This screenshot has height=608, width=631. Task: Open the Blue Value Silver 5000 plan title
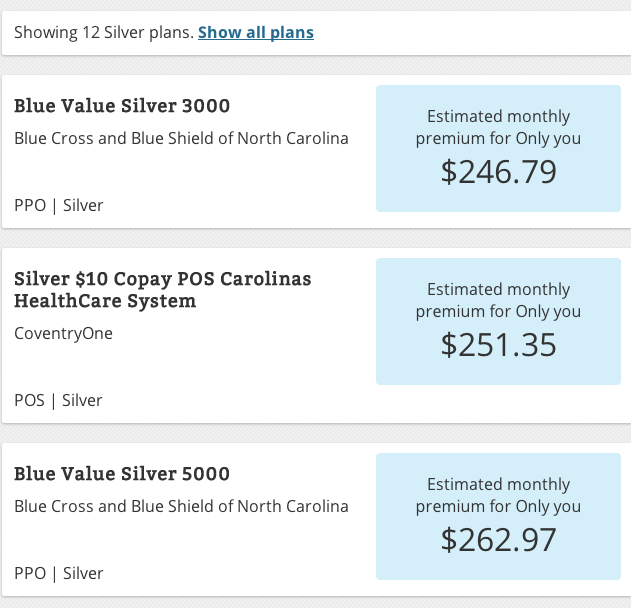tap(122, 473)
